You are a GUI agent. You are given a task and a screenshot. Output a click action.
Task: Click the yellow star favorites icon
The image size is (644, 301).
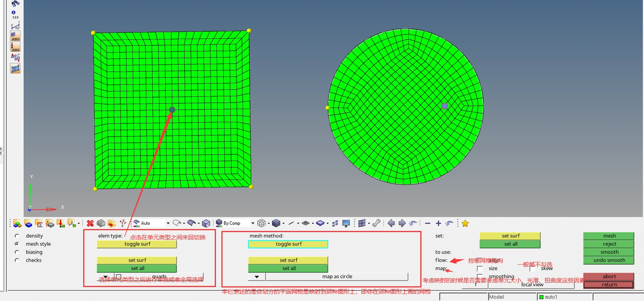pyautogui.click(x=465, y=223)
